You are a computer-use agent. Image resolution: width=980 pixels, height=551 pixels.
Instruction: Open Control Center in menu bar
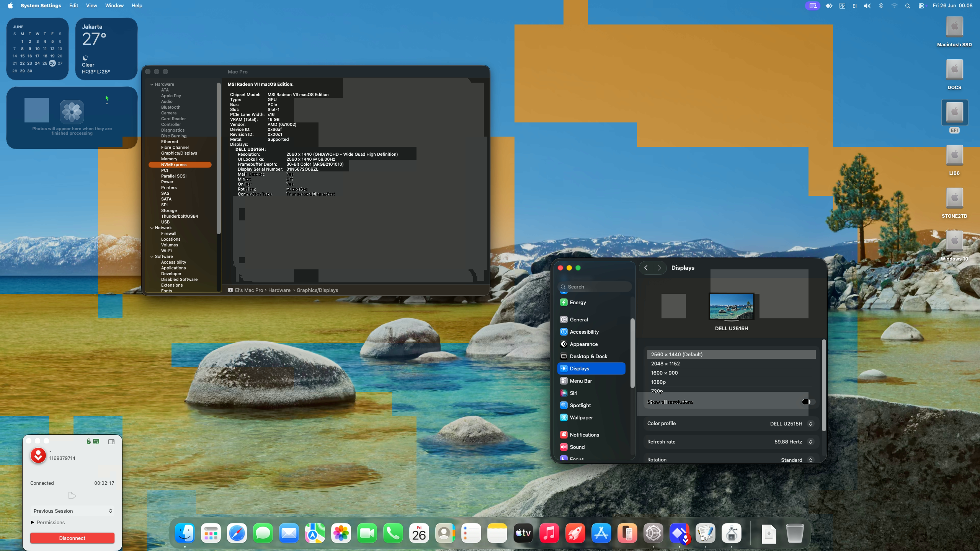[x=921, y=6]
